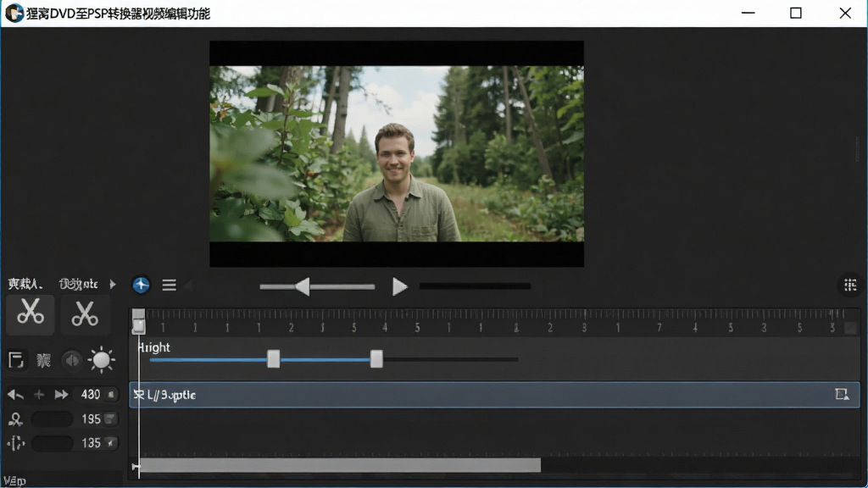Switch to the first tab above the scissors
The width and height of the screenshot is (868, 488).
click(25, 285)
